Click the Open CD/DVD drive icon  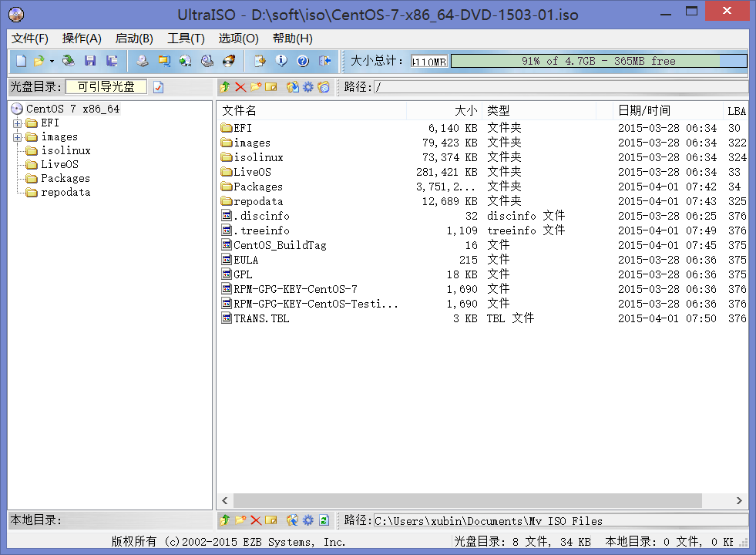(69, 61)
